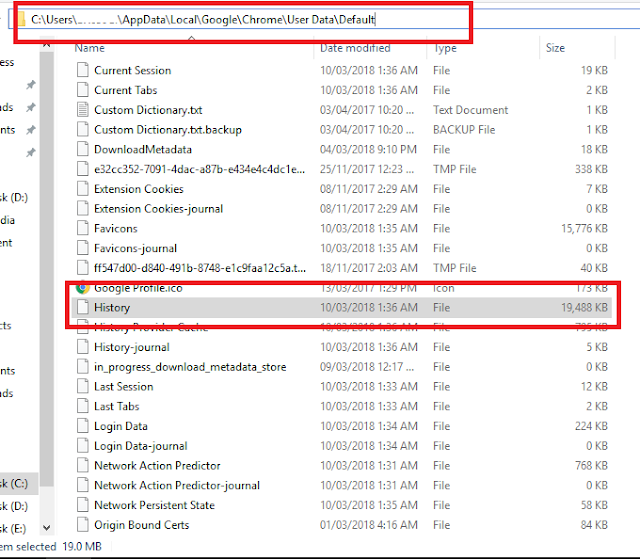Click the ff547d00-d840 TMP file icon
The image size is (640, 559).
coord(83,268)
